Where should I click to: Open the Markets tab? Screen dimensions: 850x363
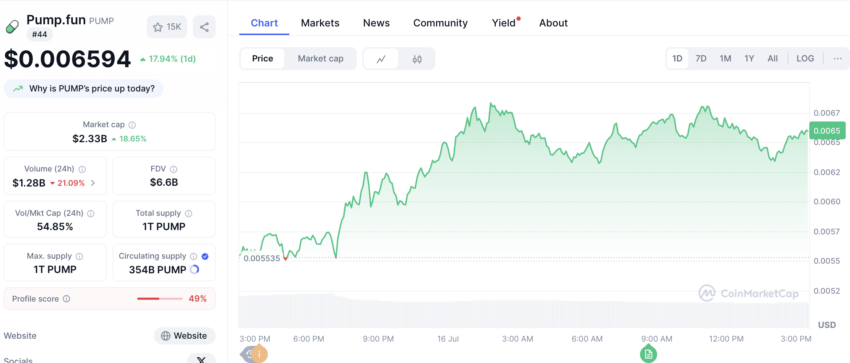click(x=320, y=23)
